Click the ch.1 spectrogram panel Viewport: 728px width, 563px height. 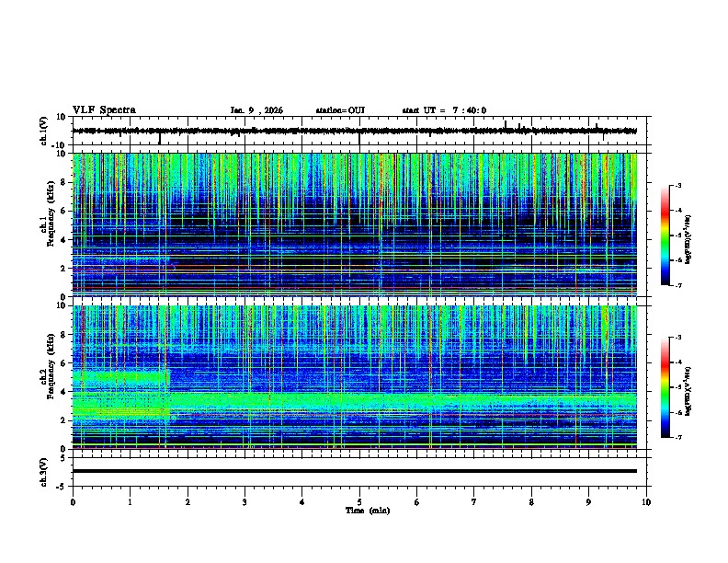(x=355, y=224)
